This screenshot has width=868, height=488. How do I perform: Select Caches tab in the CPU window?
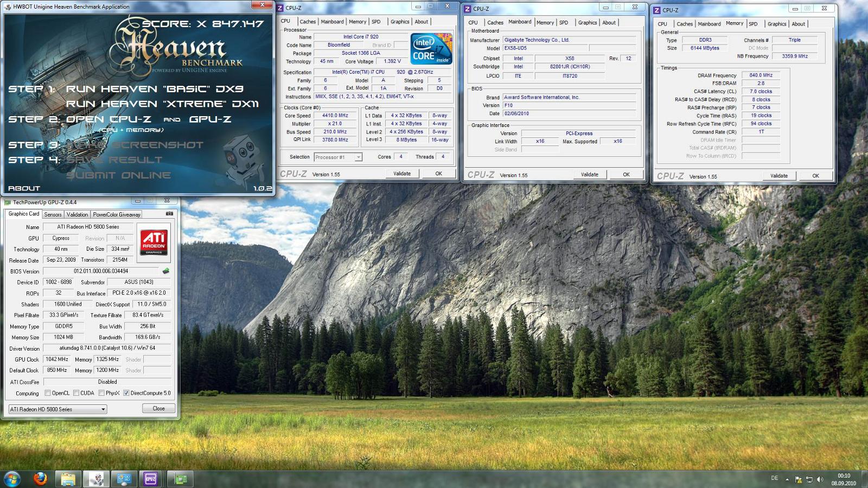point(308,22)
